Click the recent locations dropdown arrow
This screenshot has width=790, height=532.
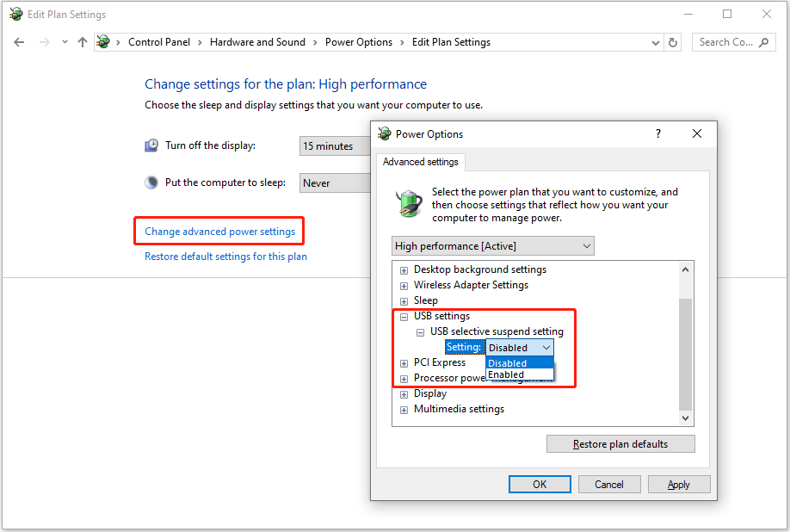coord(64,42)
